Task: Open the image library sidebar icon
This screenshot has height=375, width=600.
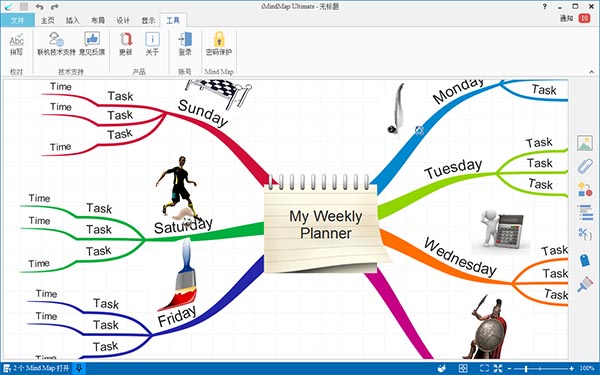Action: coord(585,143)
